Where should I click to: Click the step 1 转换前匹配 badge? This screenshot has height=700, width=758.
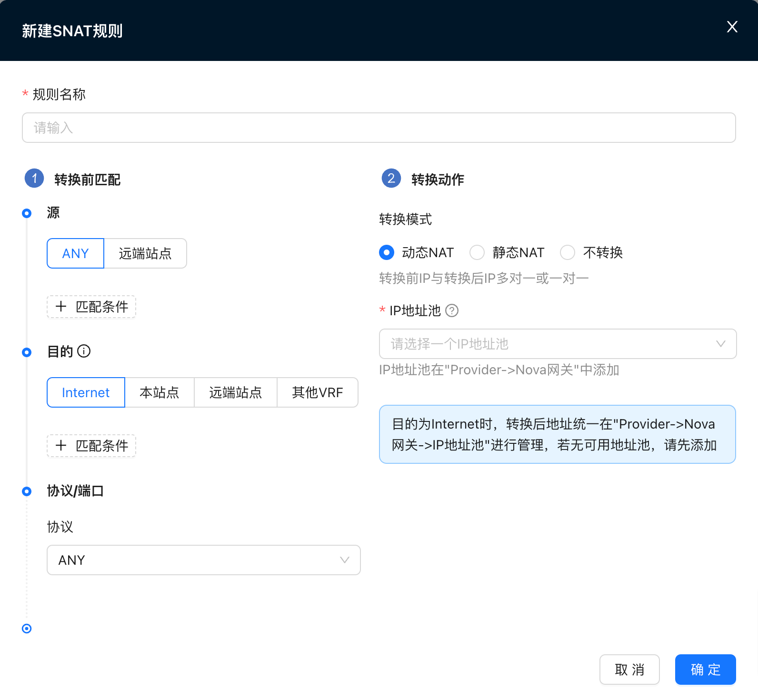(x=34, y=179)
